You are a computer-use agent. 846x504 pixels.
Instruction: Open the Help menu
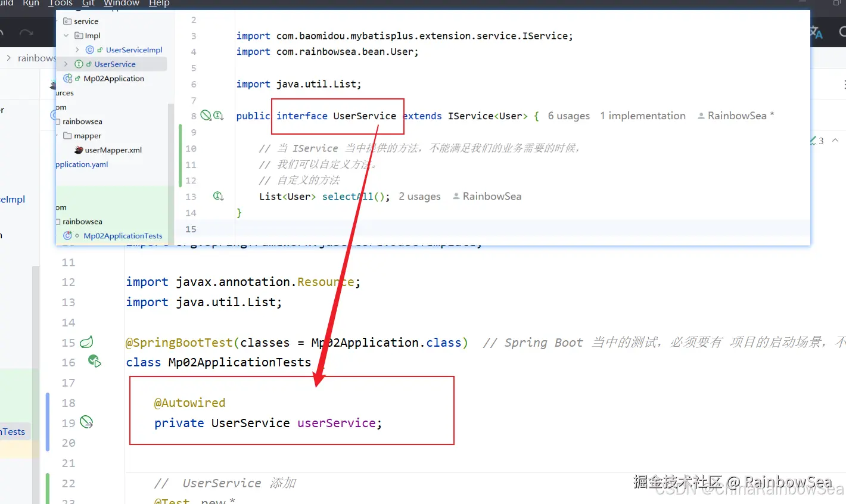[x=159, y=3]
